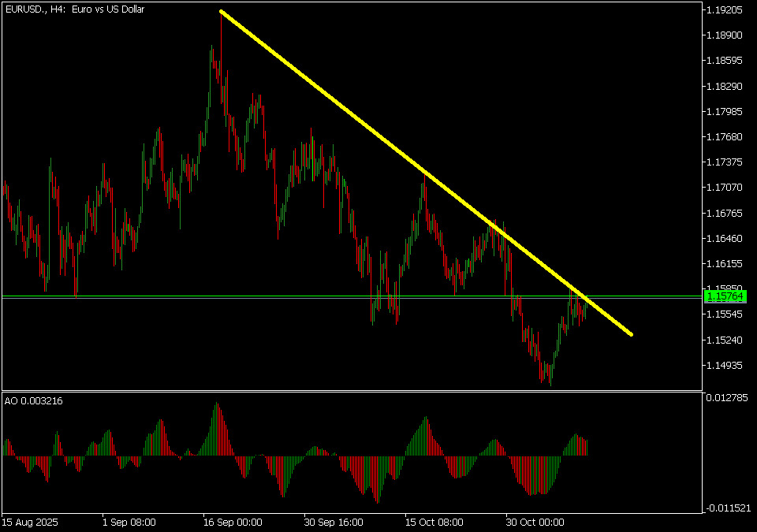This screenshot has height=532, width=757.
Task: Click the tallest green AO histogram peak
Action: tap(217, 407)
